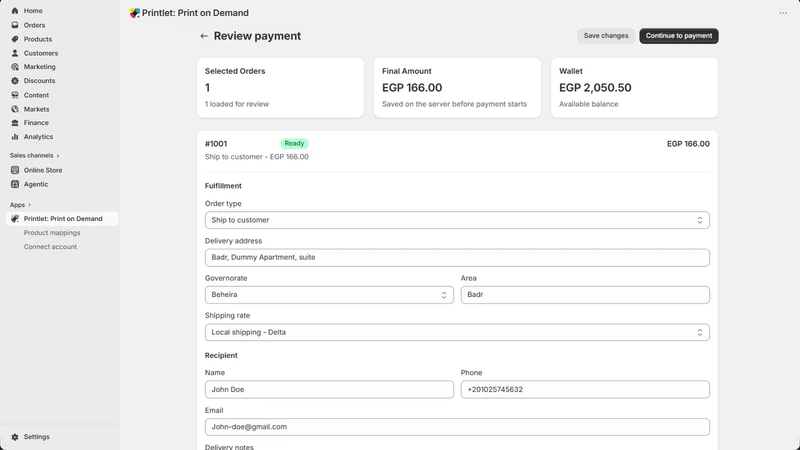This screenshot has height=450, width=800.
Task: Open Marketing in the sidebar
Action: (x=39, y=67)
